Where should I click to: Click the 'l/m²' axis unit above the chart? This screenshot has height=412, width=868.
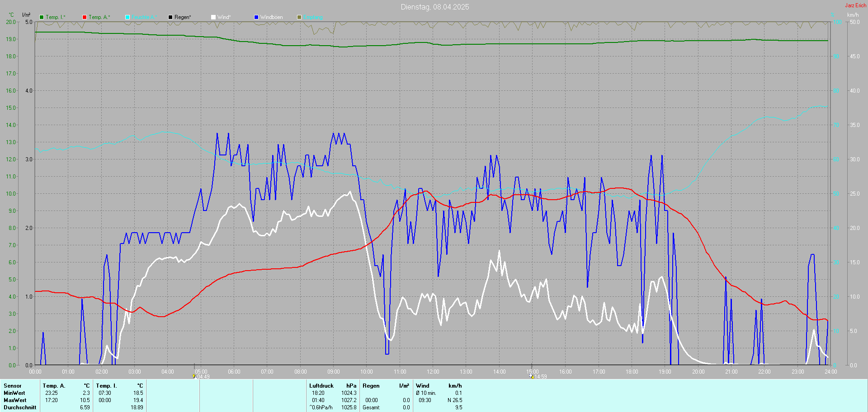[x=26, y=15]
